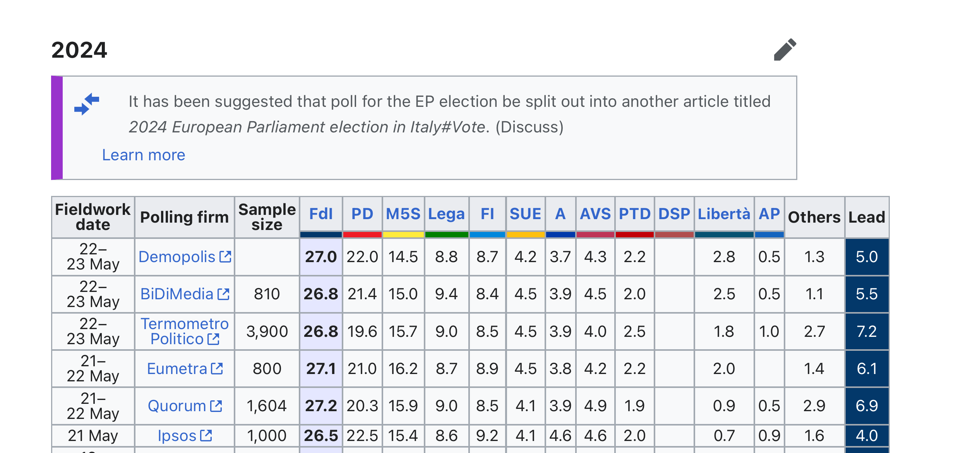Open the AVS party header link

click(x=595, y=214)
